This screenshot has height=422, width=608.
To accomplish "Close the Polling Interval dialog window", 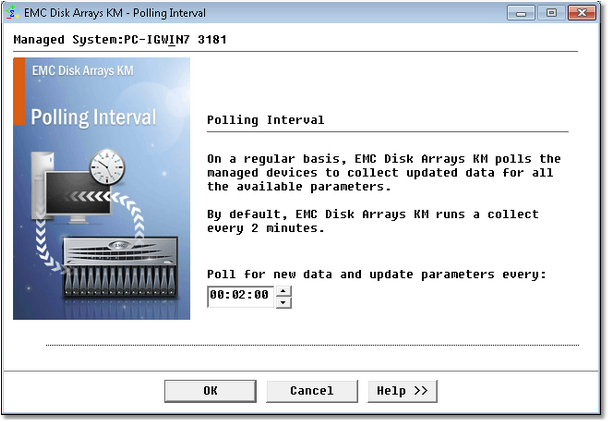I will point(582,13).
